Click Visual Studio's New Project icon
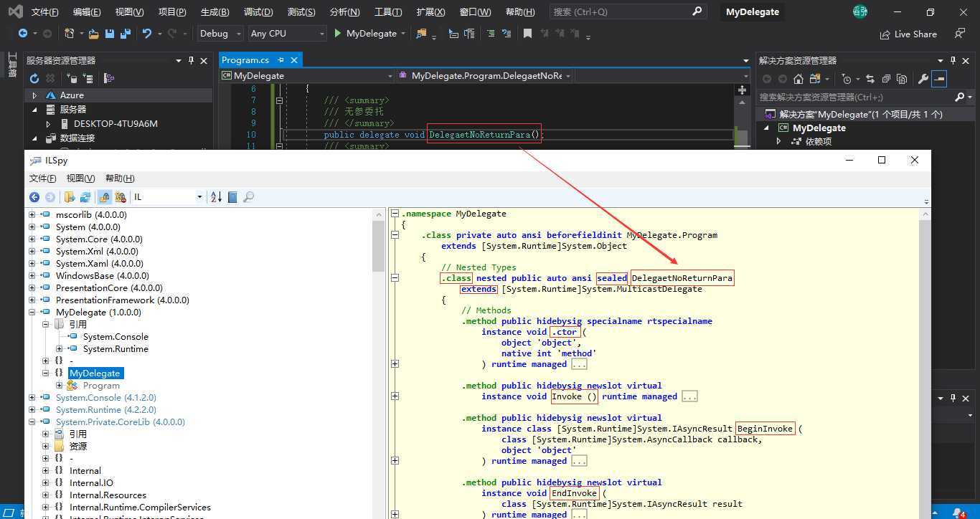This screenshot has width=980, height=519. pyautogui.click(x=70, y=34)
